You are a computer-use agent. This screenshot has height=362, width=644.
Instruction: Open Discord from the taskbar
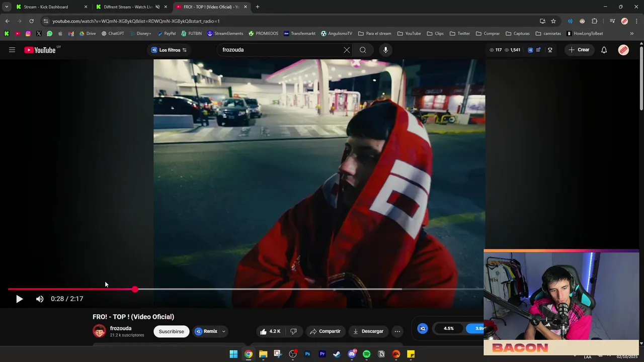(352, 354)
